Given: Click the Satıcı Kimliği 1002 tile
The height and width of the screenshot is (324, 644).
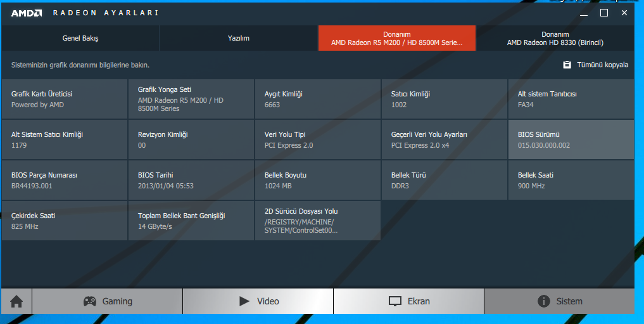Looking at the screenshot, I should pos(445,99).
